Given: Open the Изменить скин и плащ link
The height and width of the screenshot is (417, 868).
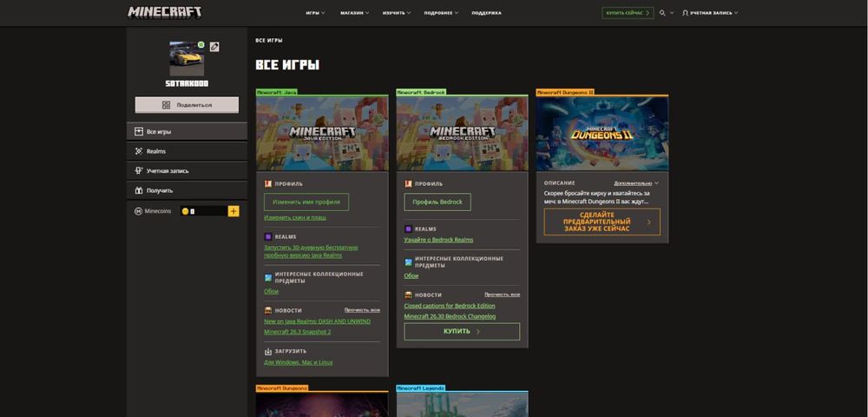Looking at the screenshot, I should 295,218.
